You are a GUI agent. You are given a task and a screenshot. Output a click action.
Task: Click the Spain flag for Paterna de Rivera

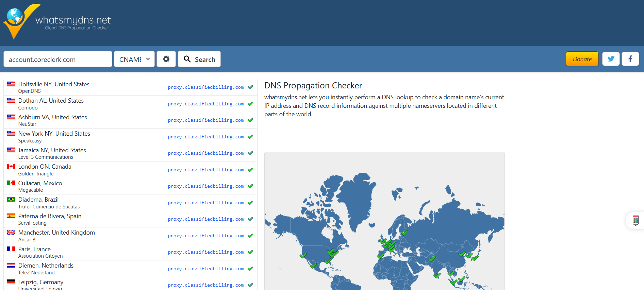11,216
